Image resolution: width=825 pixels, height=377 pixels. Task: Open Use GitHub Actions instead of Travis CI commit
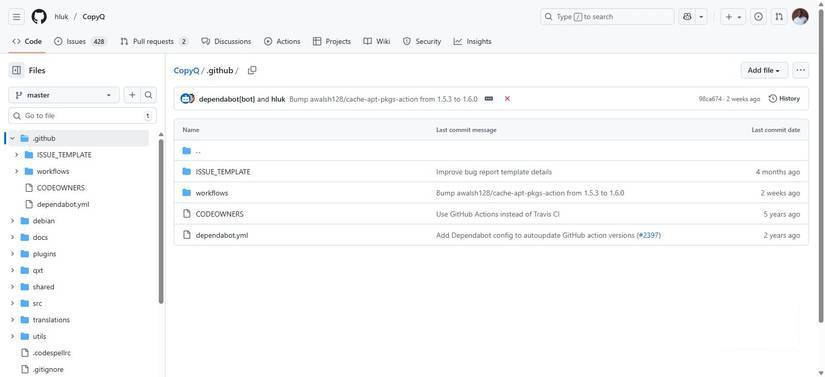point(498,214)
